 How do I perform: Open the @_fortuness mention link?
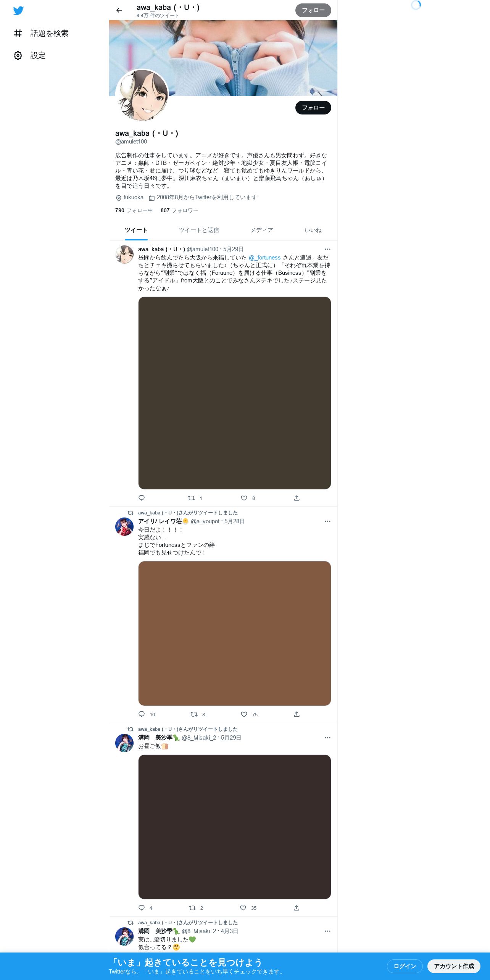[264, 258]
